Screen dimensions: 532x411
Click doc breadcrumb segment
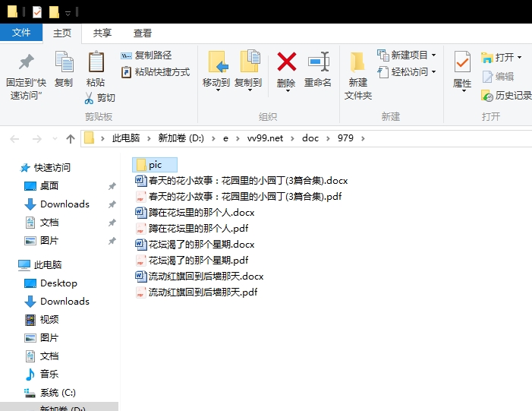coord(310,138)
